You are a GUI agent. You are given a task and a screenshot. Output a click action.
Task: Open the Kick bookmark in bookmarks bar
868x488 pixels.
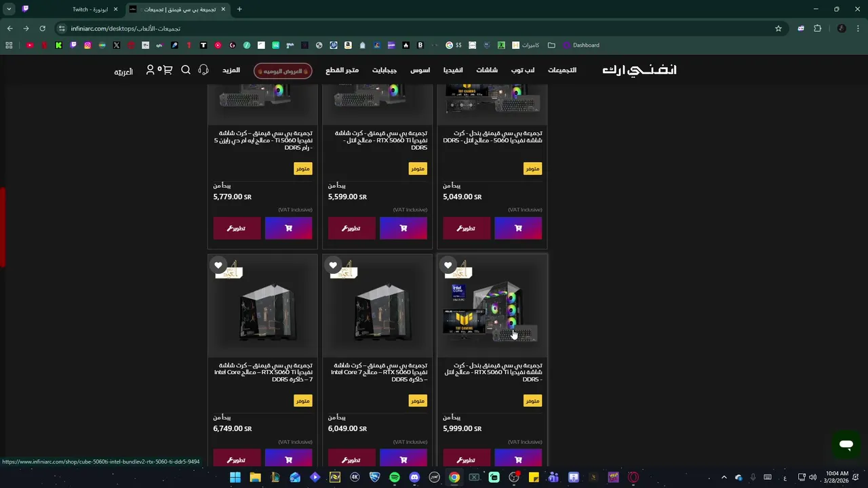tap(59, 45)
